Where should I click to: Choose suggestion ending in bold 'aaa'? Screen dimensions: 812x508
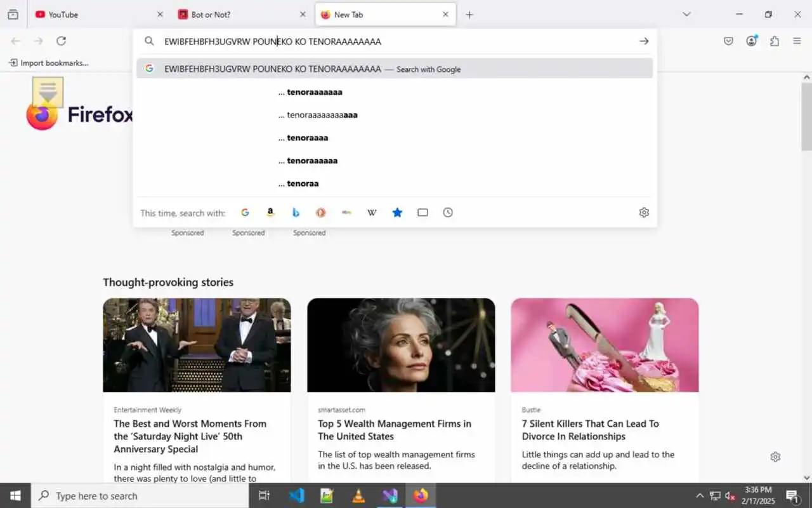coord(395,115)
